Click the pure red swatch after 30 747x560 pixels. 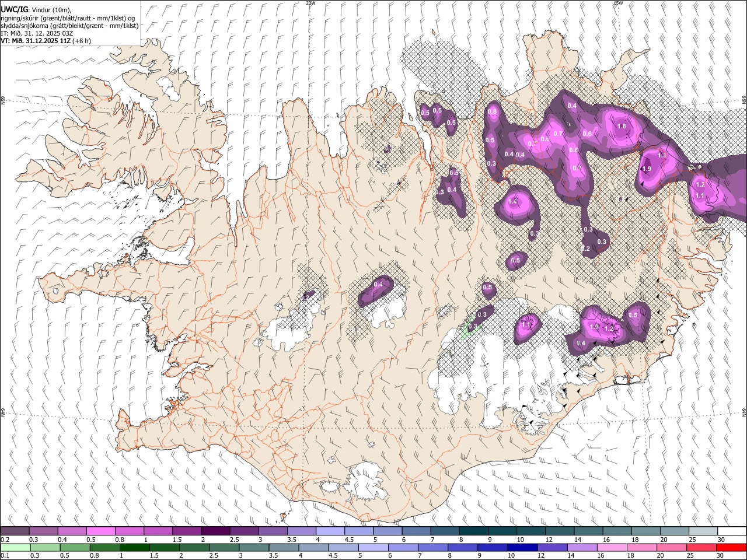[731, 547]
